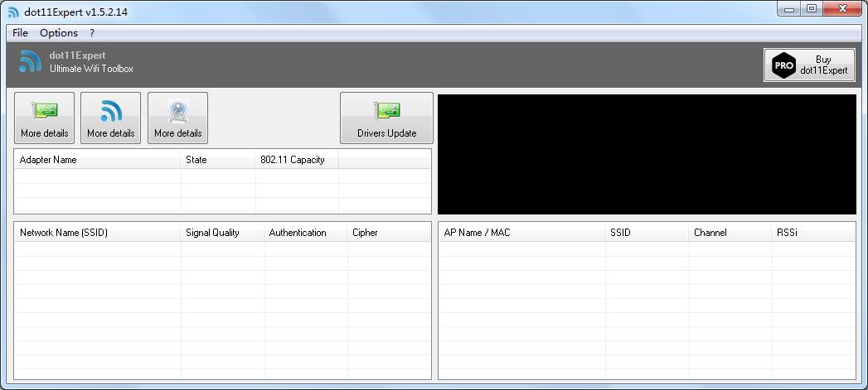Sort by AP Name / MAC column

(522, 233)
